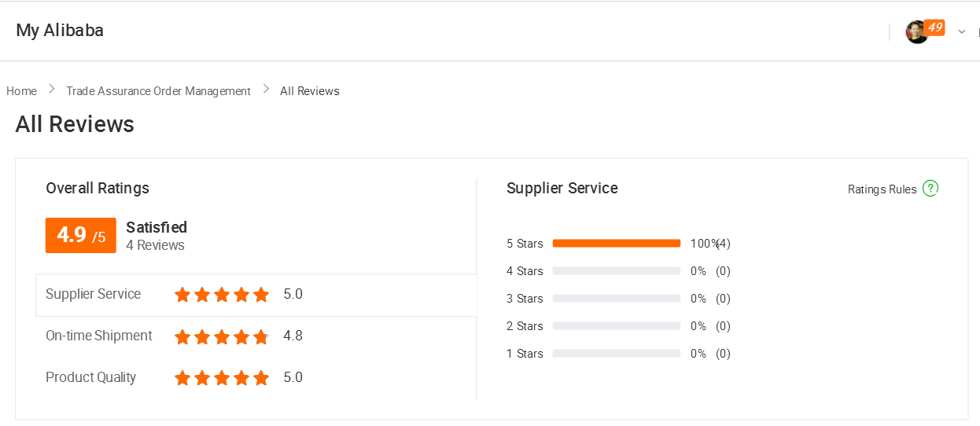The width and height of the screenshot is (980, 426).
Task: Go to Home breadcrumb
Action: 21,91
